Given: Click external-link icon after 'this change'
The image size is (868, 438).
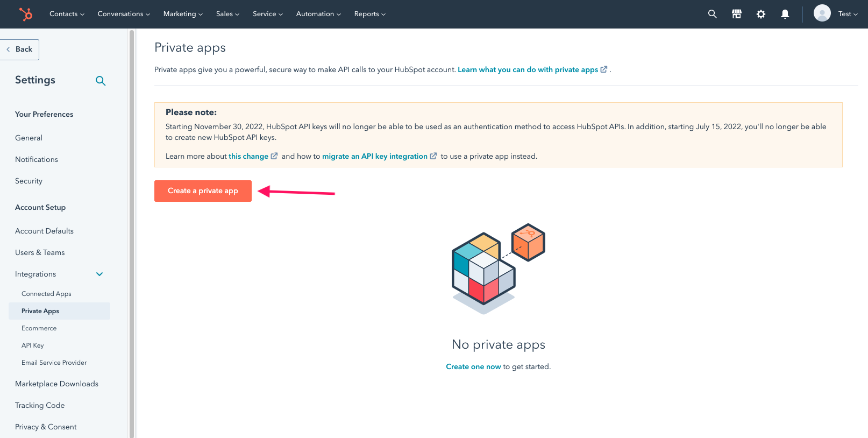Looking at the screenshot, I should (x=274, y=156).
